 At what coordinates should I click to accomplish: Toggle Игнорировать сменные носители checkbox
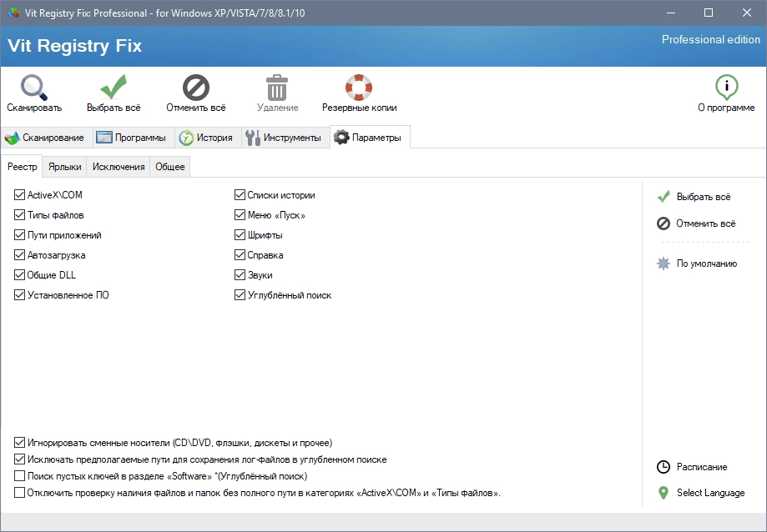coord(19,443)
